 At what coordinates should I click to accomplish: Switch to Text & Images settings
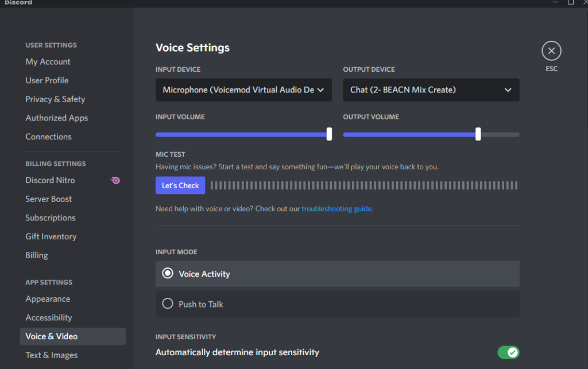coord(52,355)
